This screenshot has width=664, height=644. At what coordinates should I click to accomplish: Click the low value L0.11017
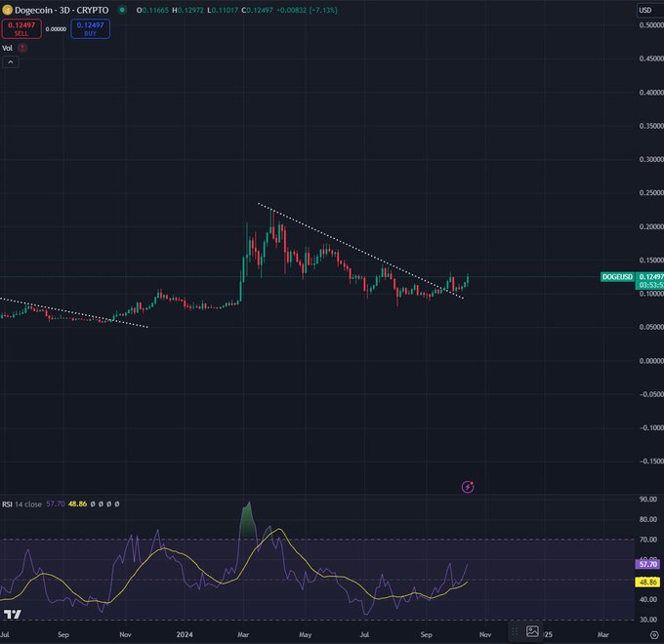[223, 10]
